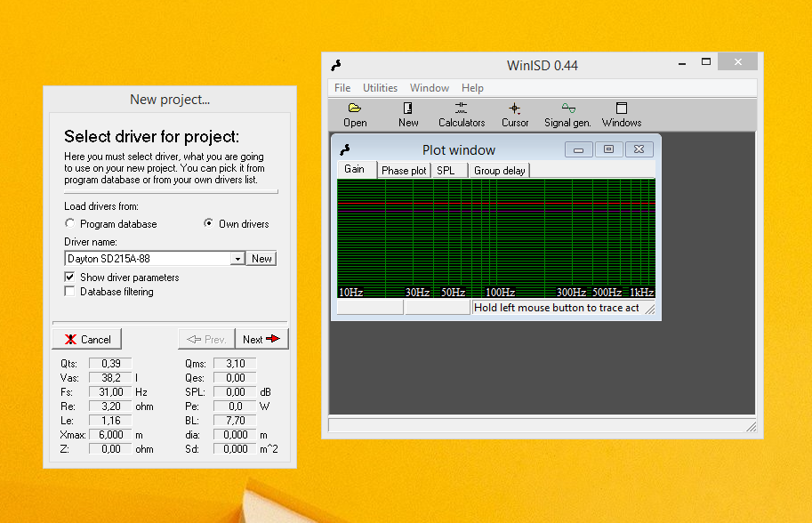812x523 pixels.
Task: Click the Plot window title icon
Action: (x=345, y=149)
